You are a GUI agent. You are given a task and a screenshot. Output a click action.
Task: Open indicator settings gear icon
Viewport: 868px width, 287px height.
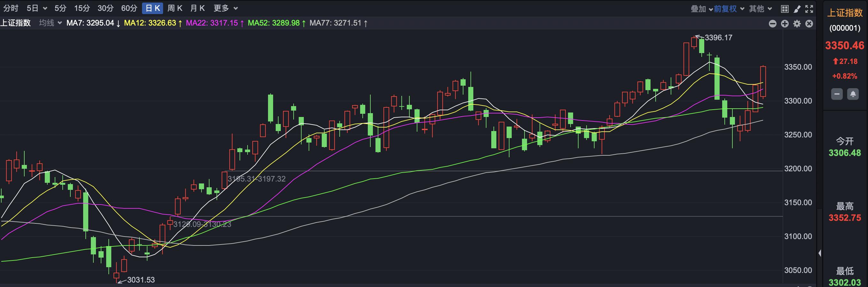tap(797, 24)
